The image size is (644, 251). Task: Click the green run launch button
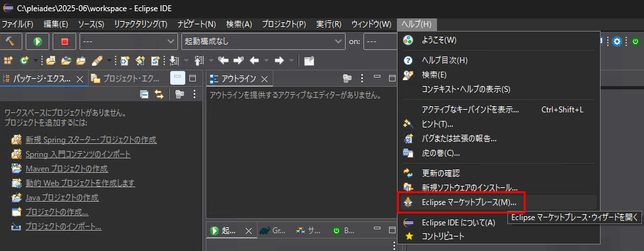tap(37, 41)
